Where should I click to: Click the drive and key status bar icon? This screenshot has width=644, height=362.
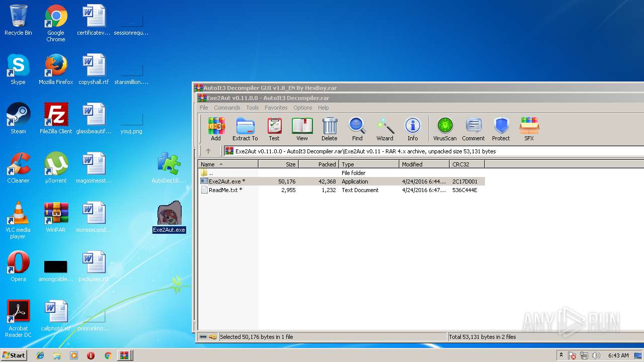point(208,337)
